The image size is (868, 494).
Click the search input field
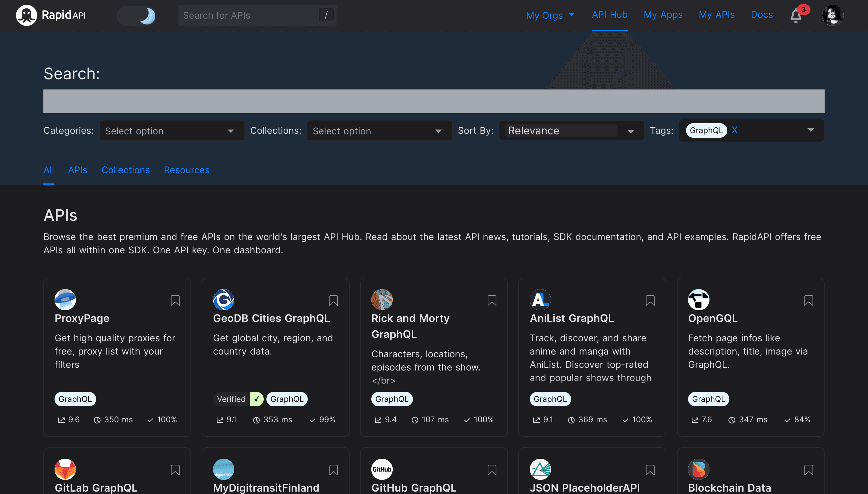tap(434, 101)
